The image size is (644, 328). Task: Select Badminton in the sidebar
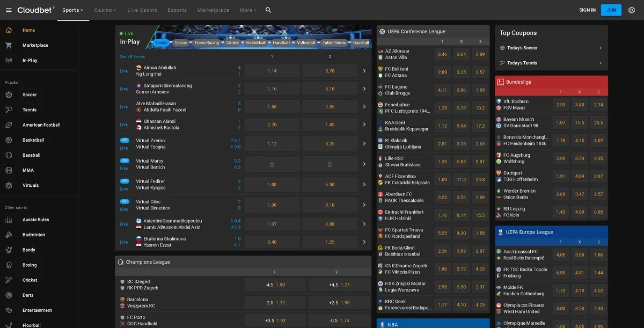[34, 235]
